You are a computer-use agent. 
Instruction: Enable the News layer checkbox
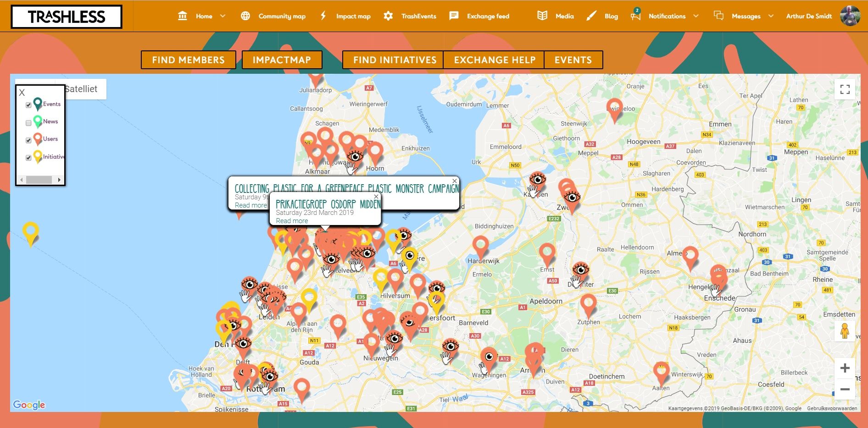click(28, 123)
